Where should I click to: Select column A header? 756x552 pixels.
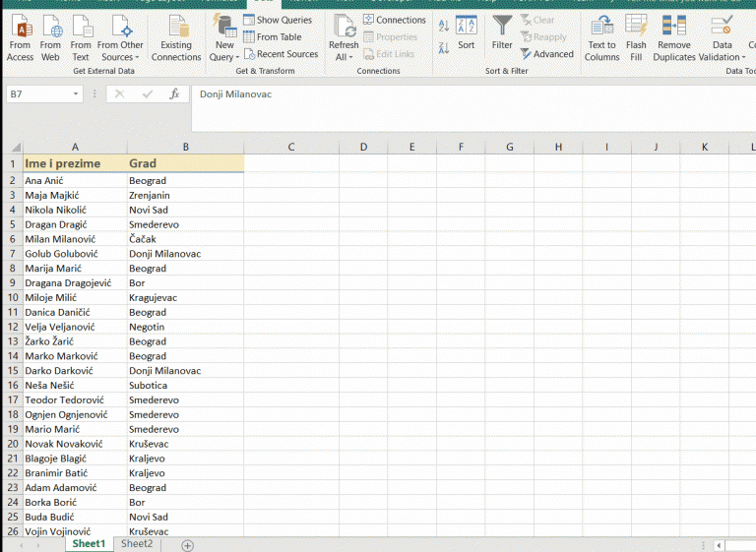(75, 147)
